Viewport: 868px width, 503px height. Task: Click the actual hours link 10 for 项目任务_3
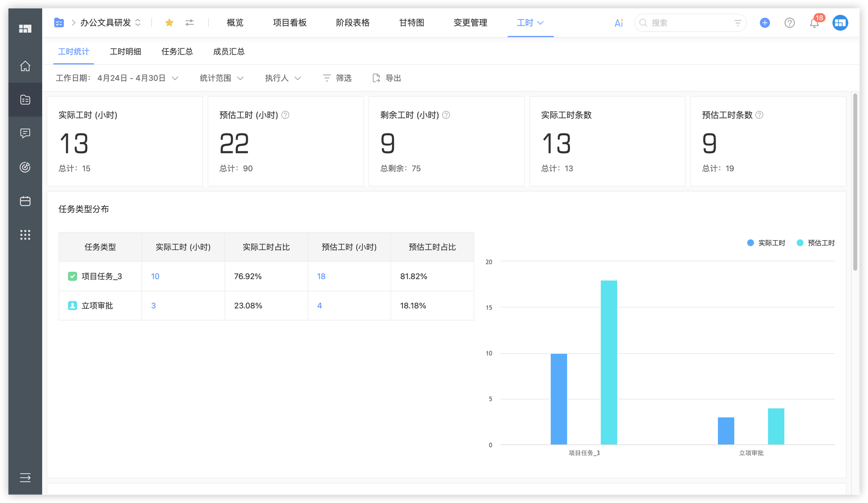(x=155, y=276)
